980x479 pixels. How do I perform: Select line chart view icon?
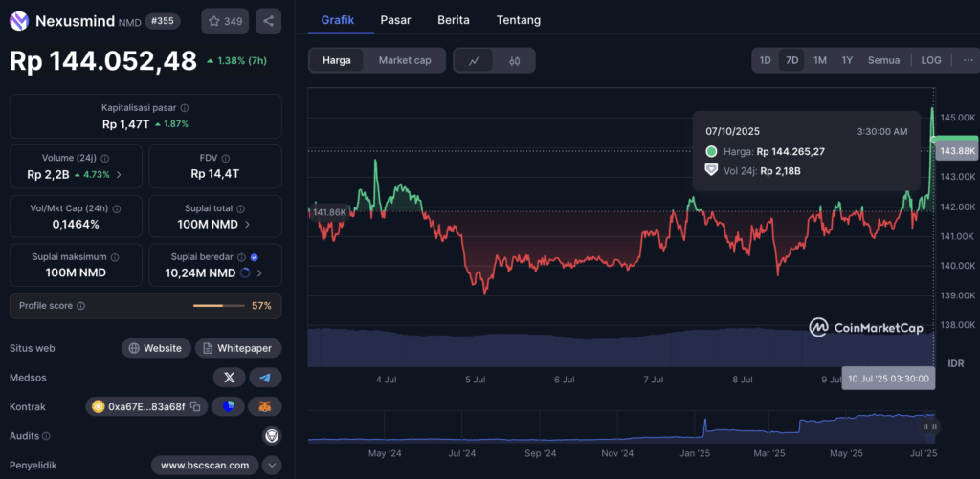474,60
